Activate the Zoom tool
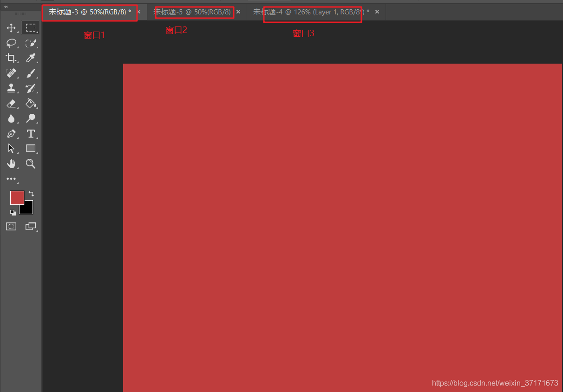The height and width of the screenshot is (392, 563). (31, 163)
